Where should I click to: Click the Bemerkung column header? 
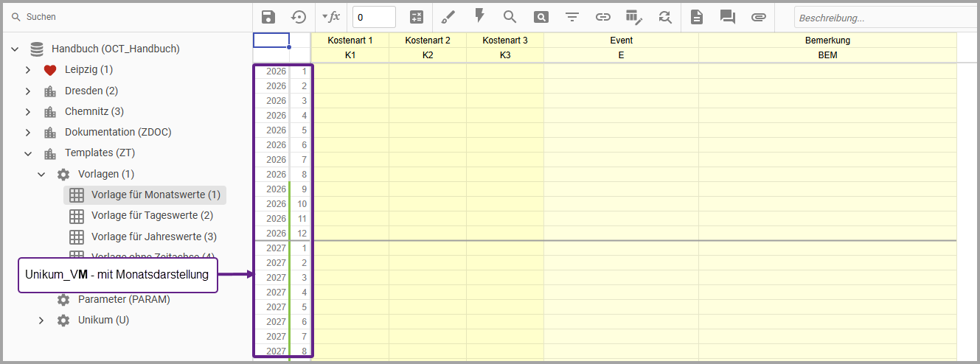point(827,41)
